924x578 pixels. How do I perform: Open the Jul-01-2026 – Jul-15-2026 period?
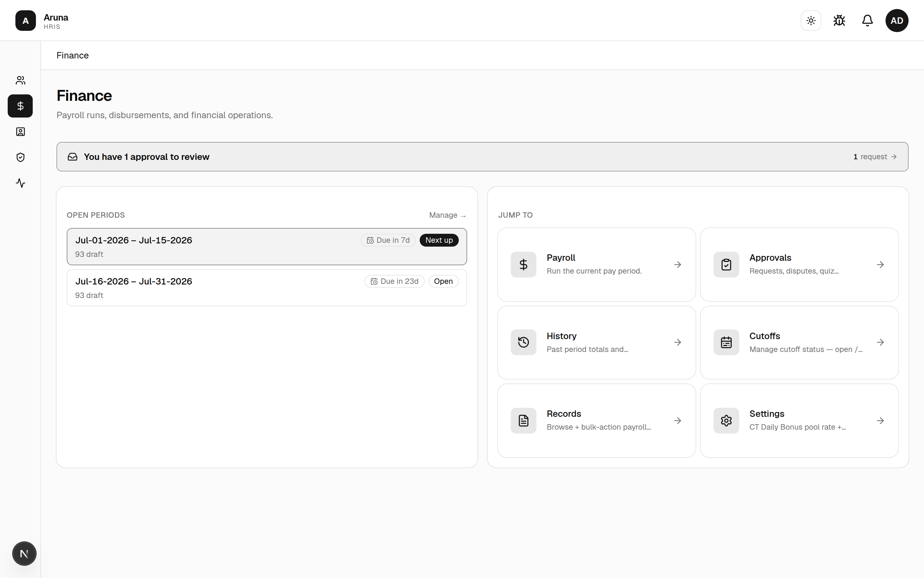pyautogui.click(x=267, y=247)
